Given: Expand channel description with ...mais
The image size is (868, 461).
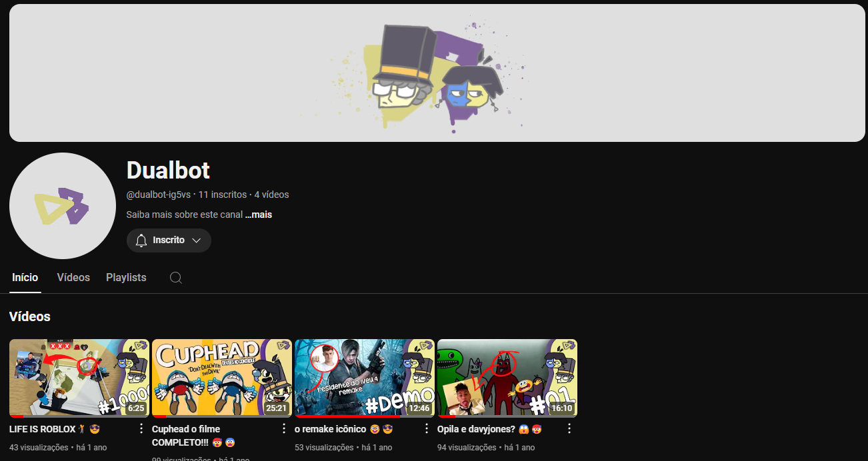Looking at the screenshot, I should pyautogui.click(x=259, y=215).
